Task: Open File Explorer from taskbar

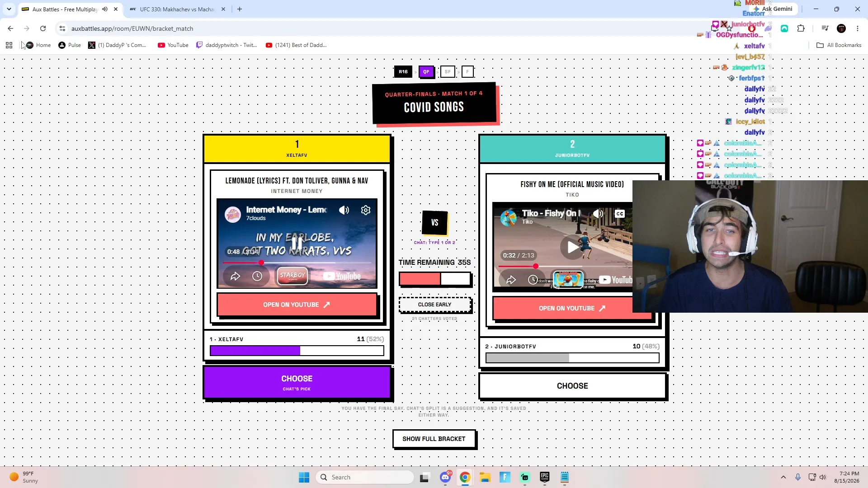Action: (485, 477)
